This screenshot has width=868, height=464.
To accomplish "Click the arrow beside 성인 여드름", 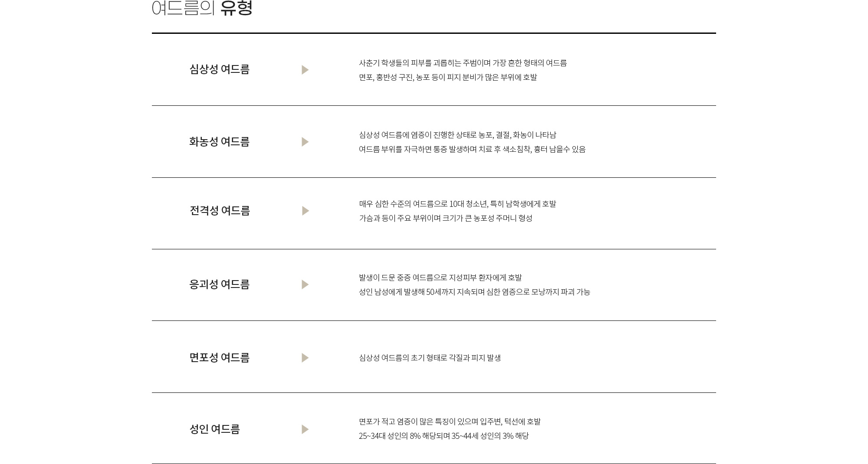I will coord(305,429).
